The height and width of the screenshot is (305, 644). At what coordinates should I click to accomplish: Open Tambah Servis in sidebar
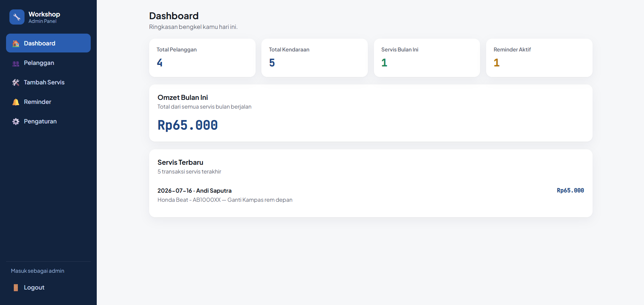(x=48, y=82)
